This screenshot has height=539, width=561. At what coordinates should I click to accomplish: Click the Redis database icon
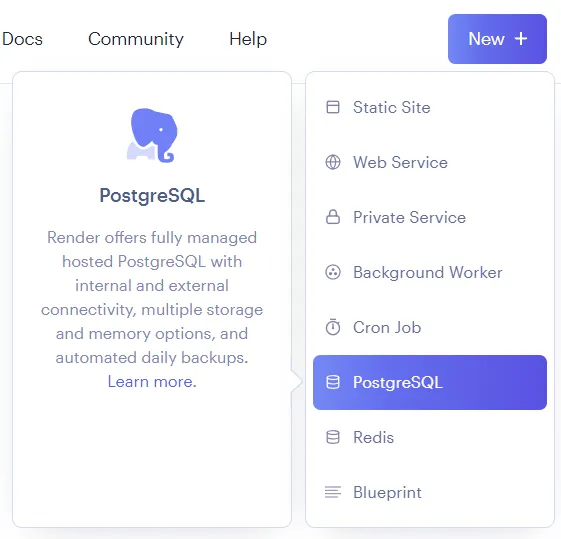(333, 437)
